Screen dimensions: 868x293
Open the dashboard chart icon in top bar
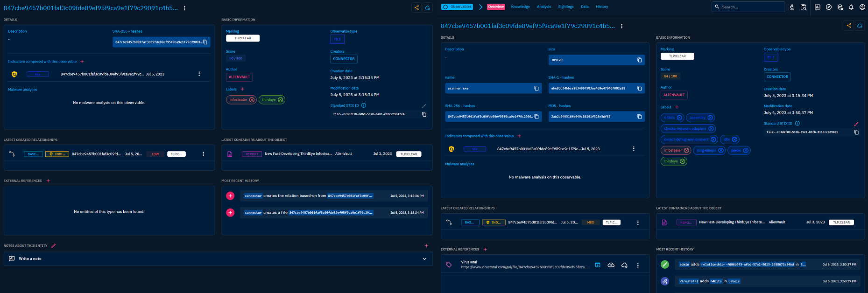(x=818, y=7)
